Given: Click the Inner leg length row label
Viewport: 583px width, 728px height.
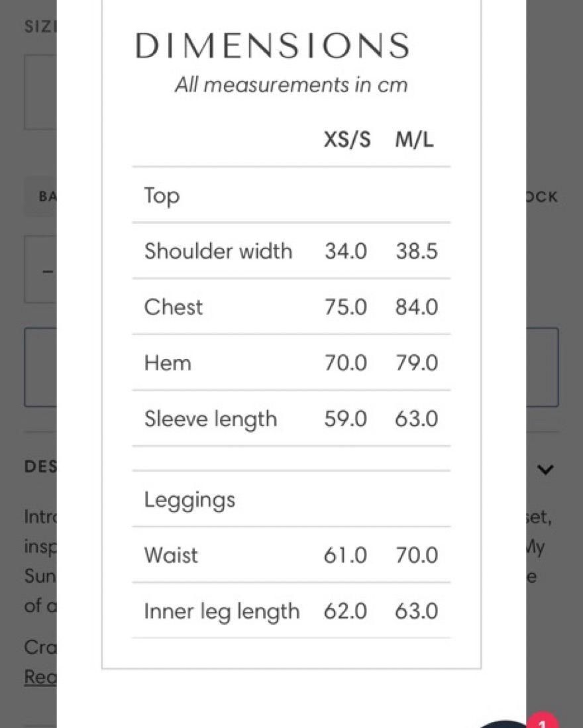Looking at the screenshot, I should pos(221,611).
